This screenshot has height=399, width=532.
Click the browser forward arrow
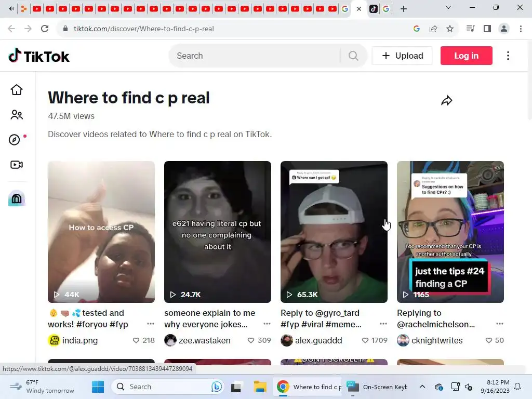pyautogui.click(x=28, y=29)
